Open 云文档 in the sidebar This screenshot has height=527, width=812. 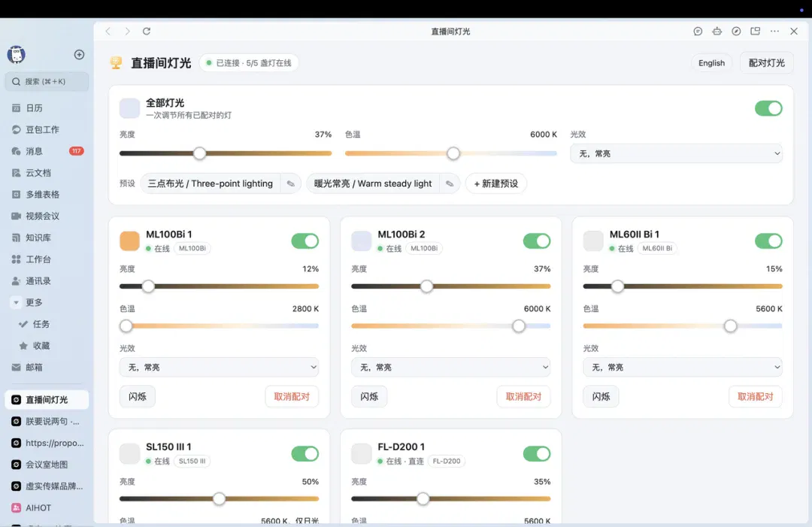click(47, 173)
